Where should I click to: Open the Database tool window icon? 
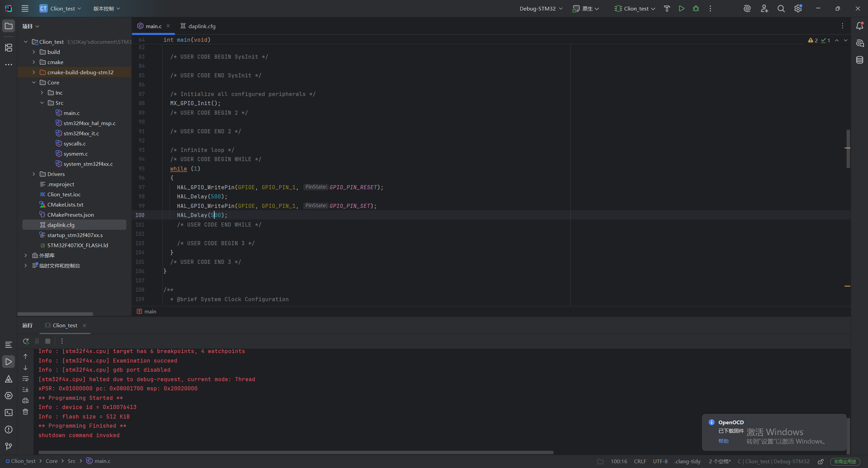click(860, 60)
